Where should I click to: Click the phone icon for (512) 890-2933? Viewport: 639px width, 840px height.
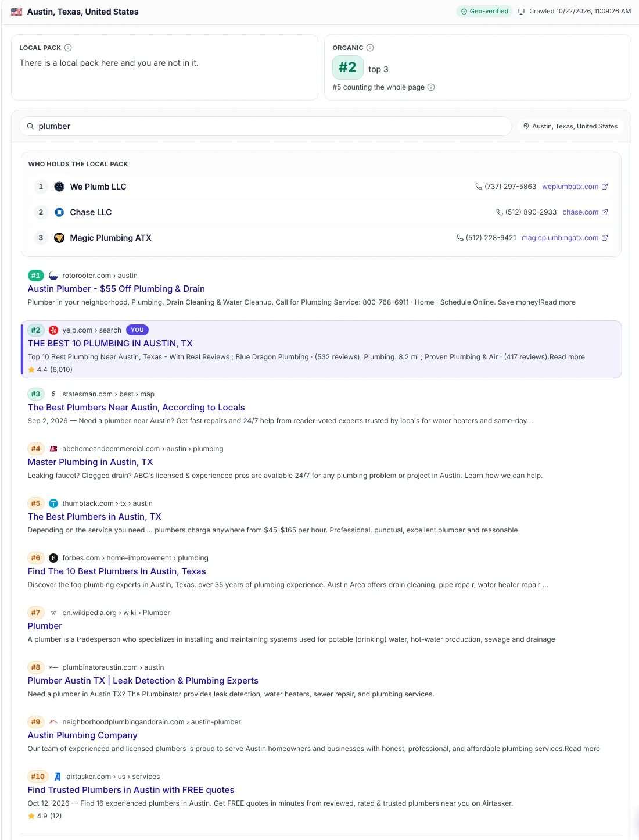click(500, 212)
